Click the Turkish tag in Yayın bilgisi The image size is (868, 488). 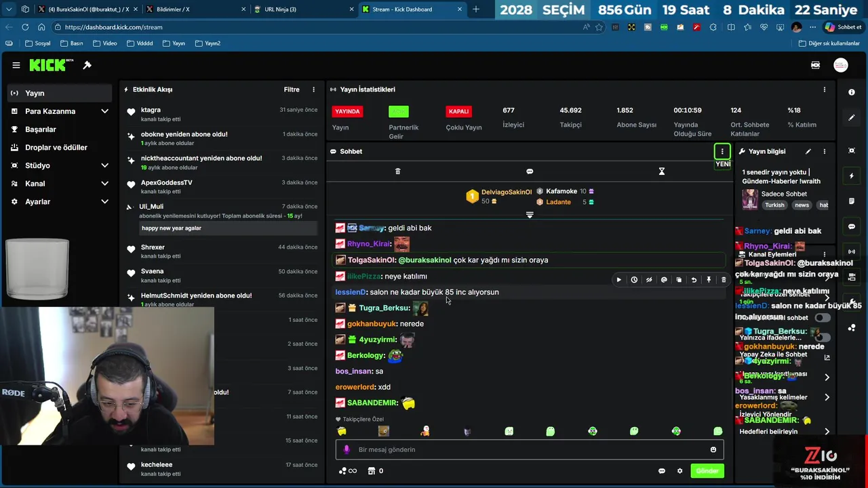774,205
